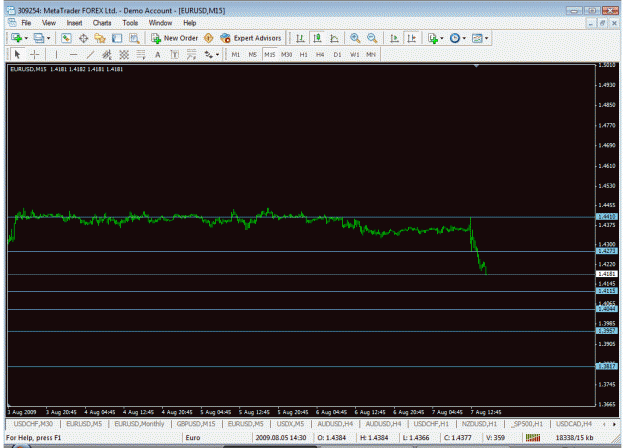
Task: Select the Fibonacci Retracement tool
Action: click(141, 55)
